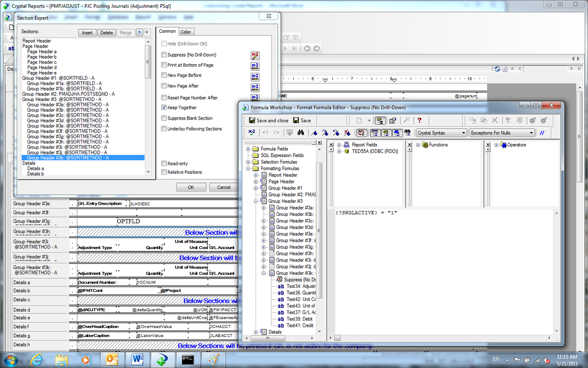Expand the Report Fields tree node
Viewport: 588px width, 368px height.
(x=339, y=145)
